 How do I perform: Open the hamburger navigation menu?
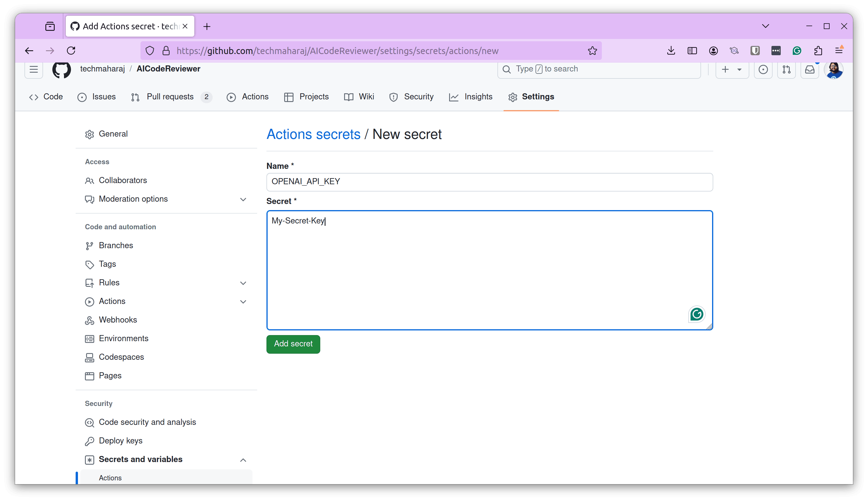point(34,69)
